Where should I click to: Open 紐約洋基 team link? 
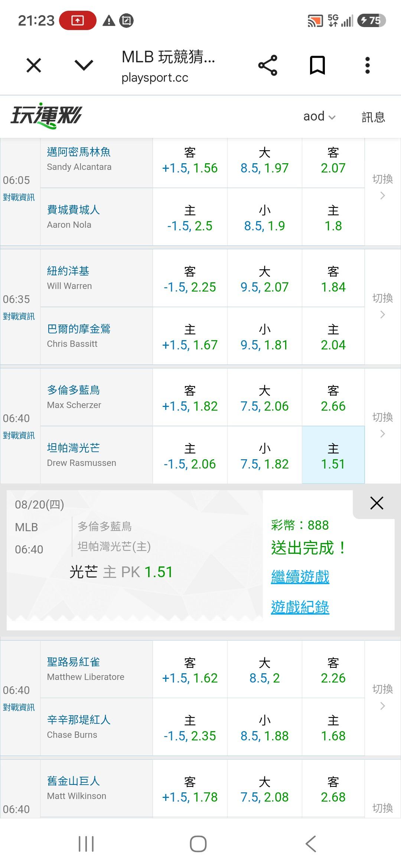tap(68, 271)
